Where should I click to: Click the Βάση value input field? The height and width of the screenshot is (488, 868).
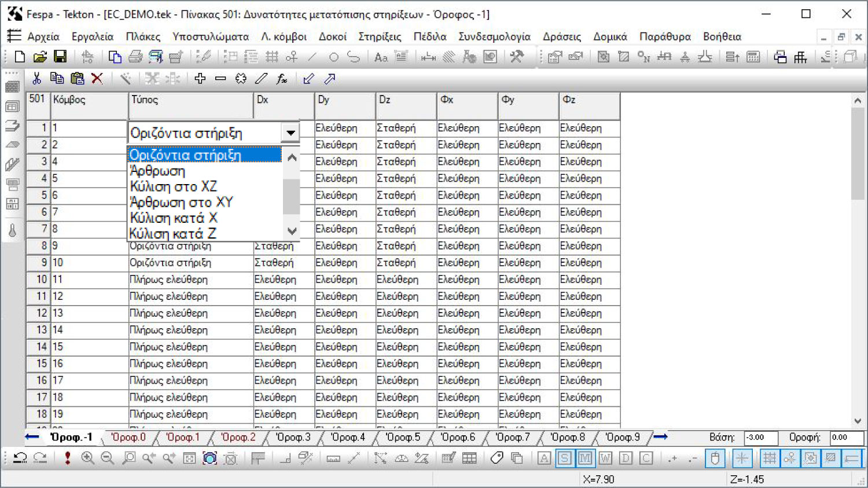pyautogui.click(x=760, y=438)
